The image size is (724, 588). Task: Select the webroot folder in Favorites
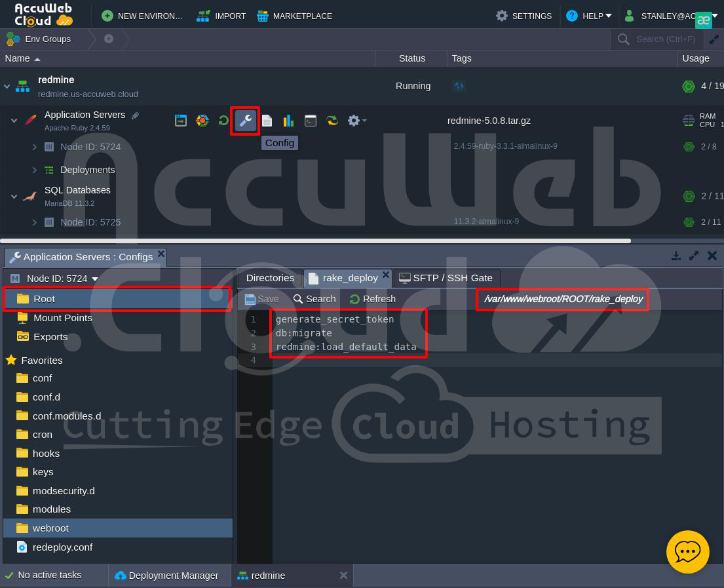point(50,528)
